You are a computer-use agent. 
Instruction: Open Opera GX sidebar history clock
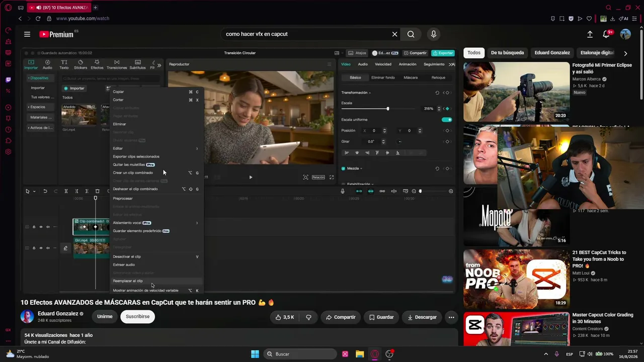pos(8,130)
